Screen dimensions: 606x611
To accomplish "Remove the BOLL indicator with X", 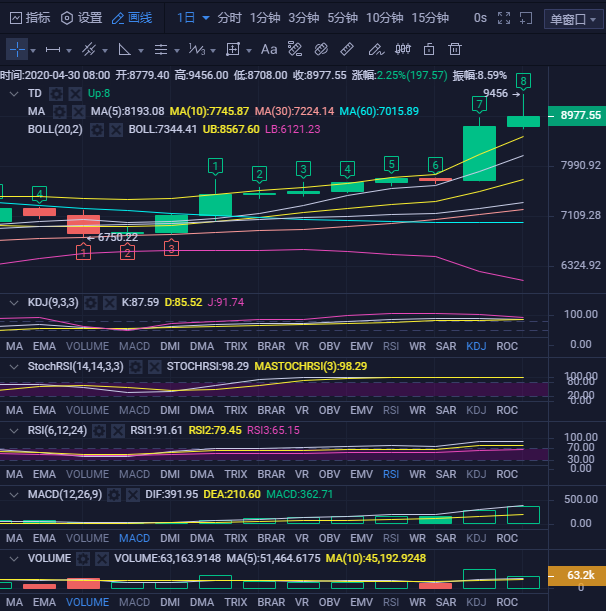I will click(x=116, y=129).
